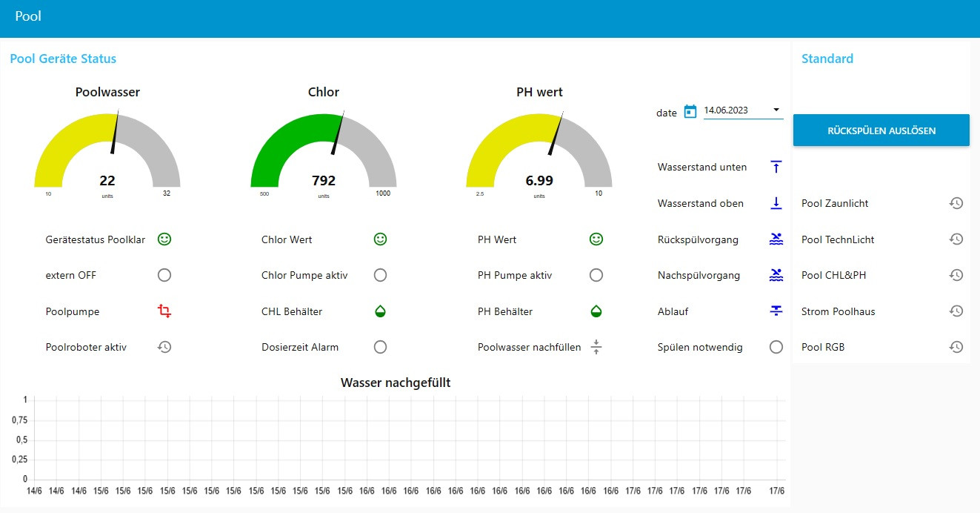Screen dimensions: 980x513
Task: Click the Wasser nachgefüllt chart title
Action: (396, 383)
